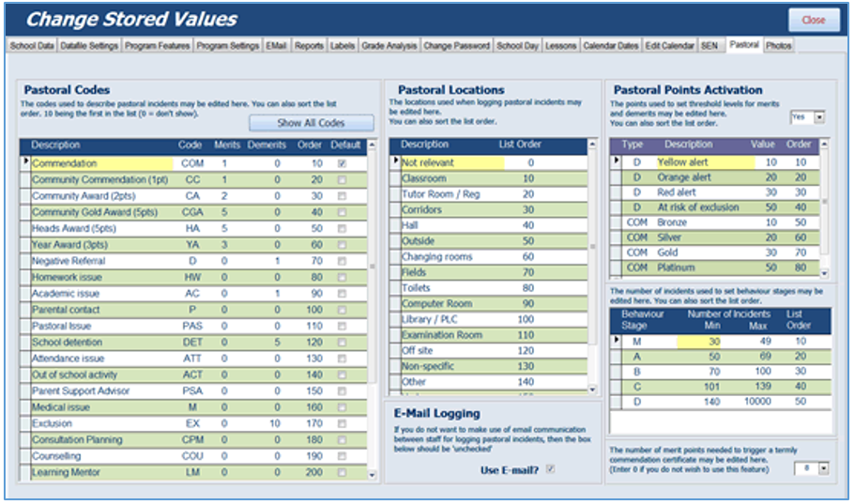Click the Show All Codes button

click(311, 123)
